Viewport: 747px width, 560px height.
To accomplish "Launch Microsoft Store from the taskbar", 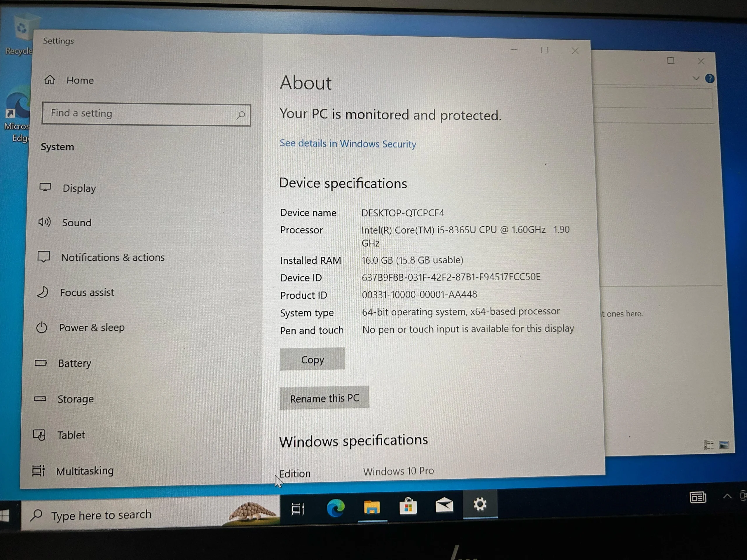I will (x=408, y=507).
